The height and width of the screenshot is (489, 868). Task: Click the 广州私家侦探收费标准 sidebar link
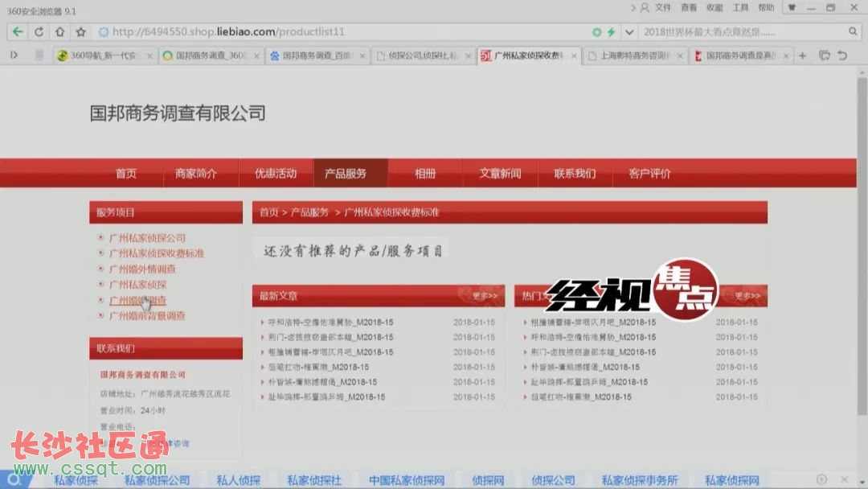157,253
